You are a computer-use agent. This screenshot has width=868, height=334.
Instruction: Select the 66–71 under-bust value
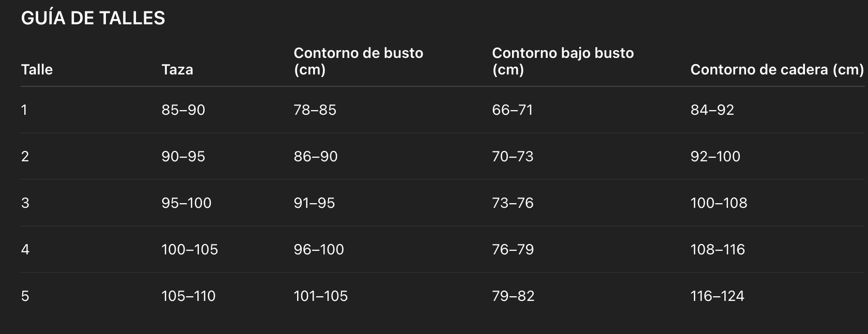pyautogui.click(x=512, y=110)
